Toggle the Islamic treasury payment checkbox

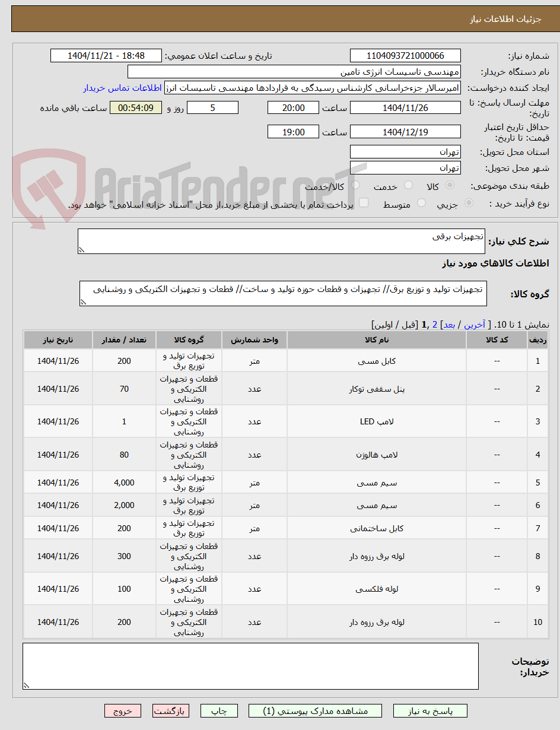364,203
